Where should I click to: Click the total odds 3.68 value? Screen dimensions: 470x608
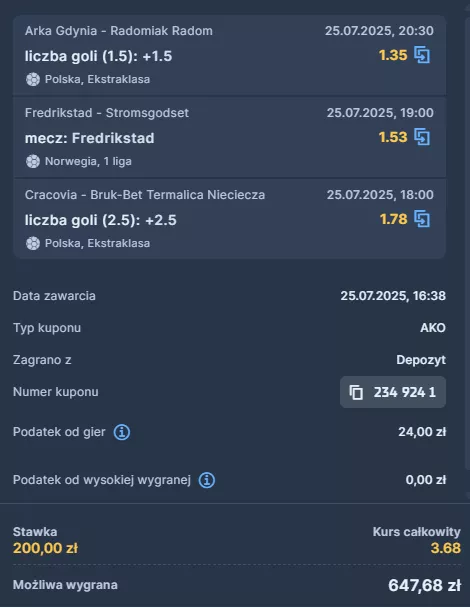point(446,548)
